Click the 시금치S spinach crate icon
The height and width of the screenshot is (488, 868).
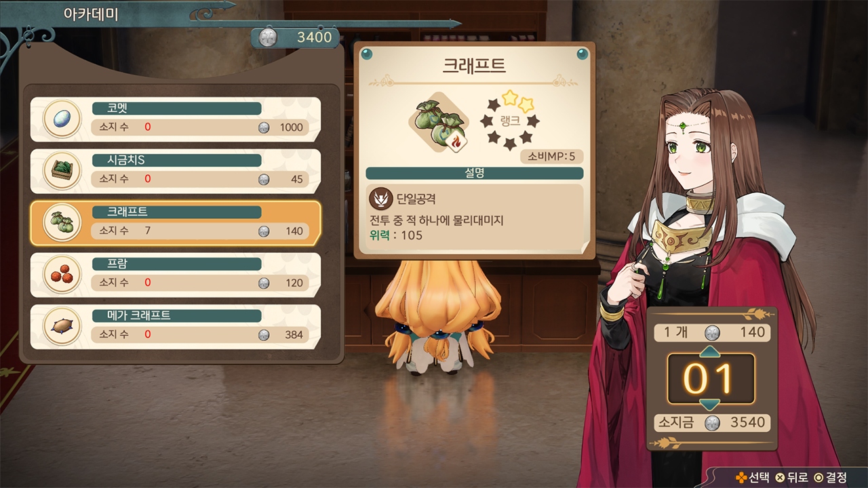[x=62, y=171]
